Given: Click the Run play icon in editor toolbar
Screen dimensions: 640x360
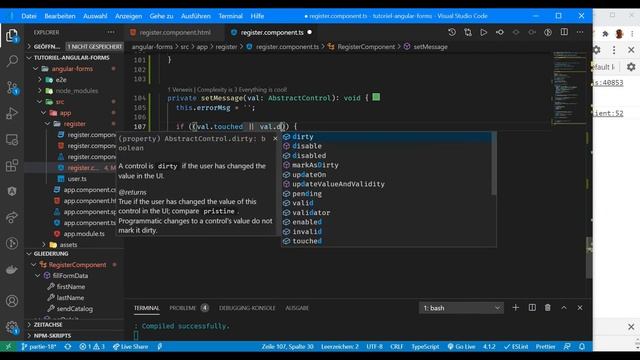Looking at the screenshot, I should 483,32.
